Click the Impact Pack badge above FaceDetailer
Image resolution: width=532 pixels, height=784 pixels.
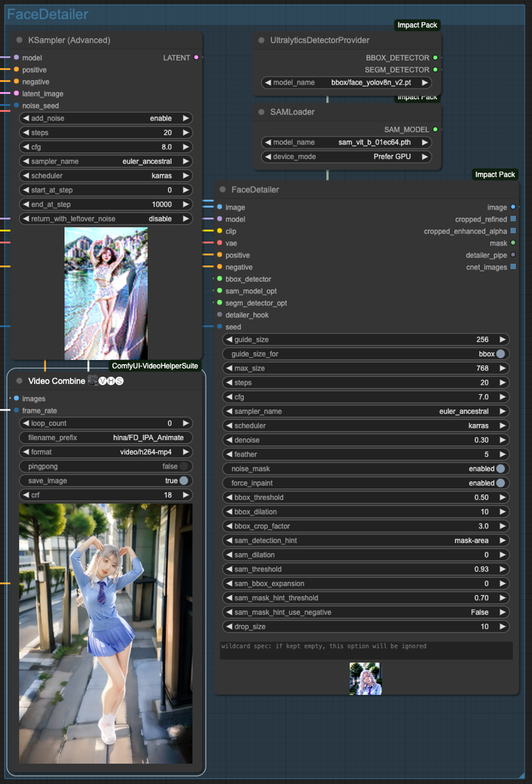(x=495, y=174)
